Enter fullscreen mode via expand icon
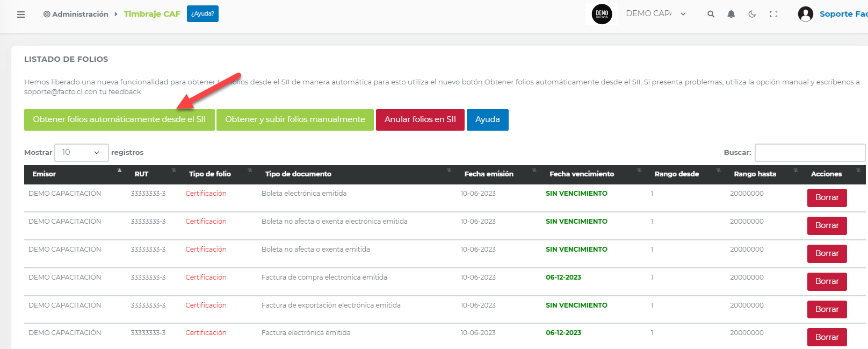 coord(773,15)
